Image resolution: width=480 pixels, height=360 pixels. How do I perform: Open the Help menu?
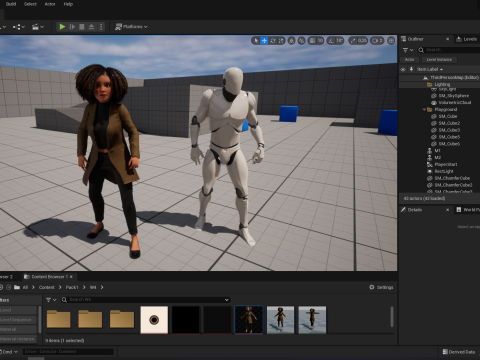pos(68,4)
